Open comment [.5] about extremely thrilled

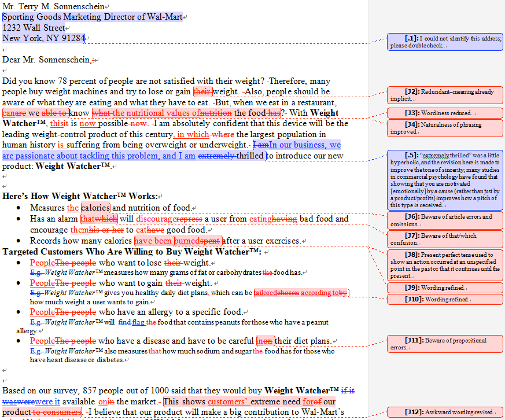click(x=445, y=180)
